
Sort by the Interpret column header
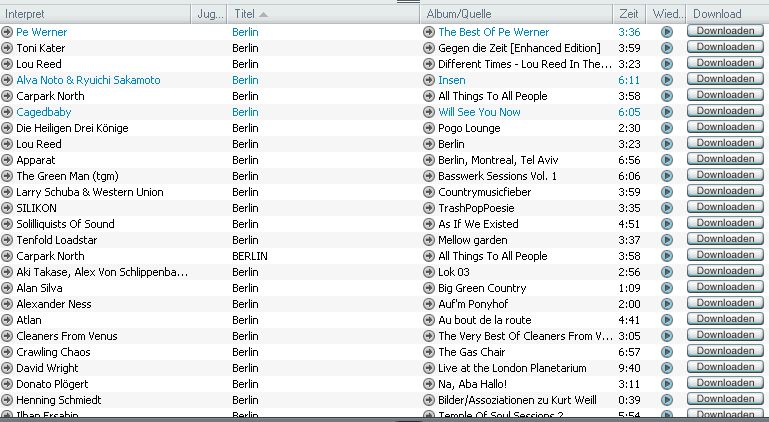point(95,14)
